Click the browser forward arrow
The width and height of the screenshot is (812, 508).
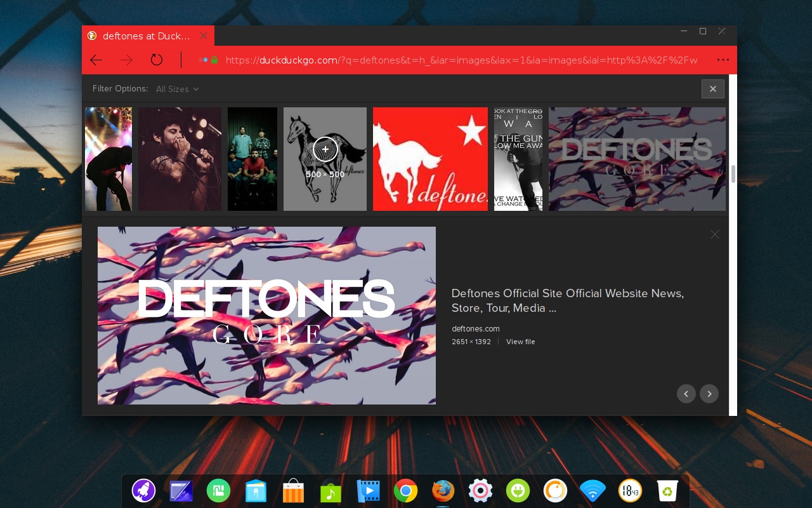[x=127, y=60]
